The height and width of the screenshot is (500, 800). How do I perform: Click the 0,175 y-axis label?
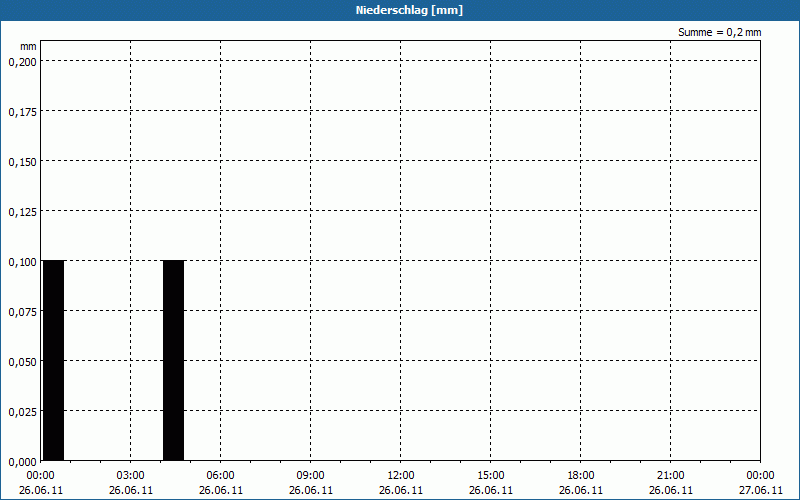(22, 111)
